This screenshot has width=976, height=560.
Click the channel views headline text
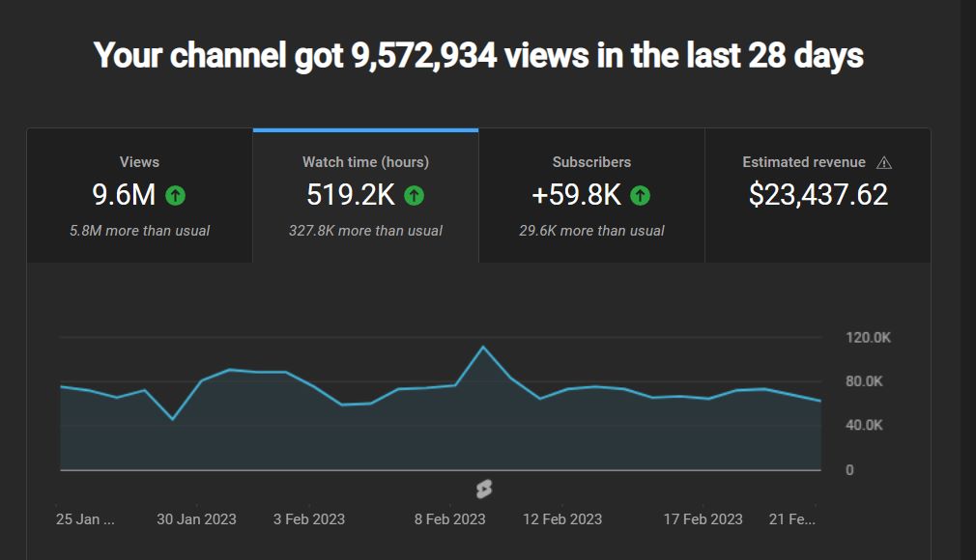click(478, 55)
